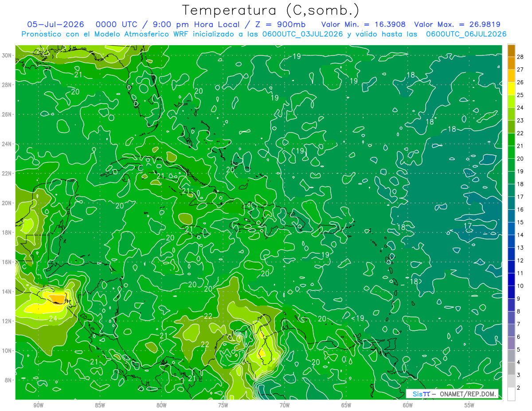Click colorbar label "10"
Viewport: 532px width, 411px height.
click(520, 286)
